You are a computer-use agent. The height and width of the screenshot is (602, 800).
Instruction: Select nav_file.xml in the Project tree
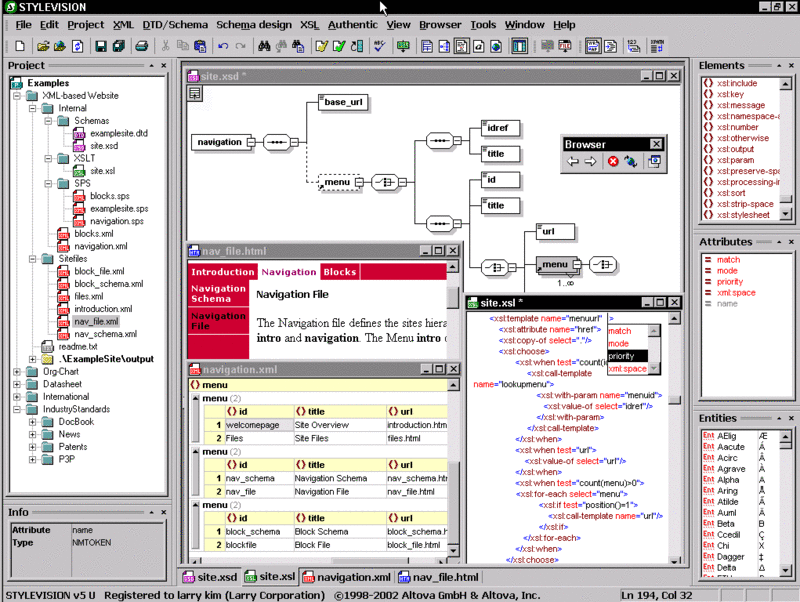[x=96, y=321]
